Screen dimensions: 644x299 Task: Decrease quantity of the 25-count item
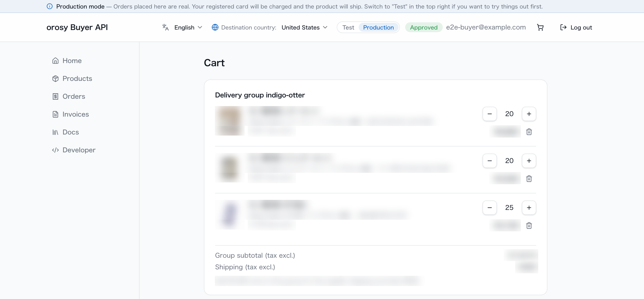pos(489,208)
